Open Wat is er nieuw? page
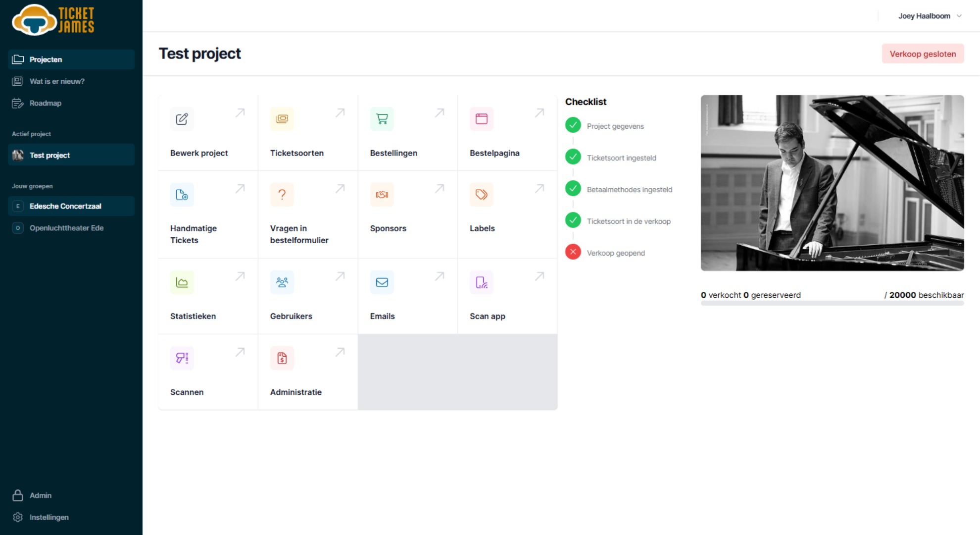980x535 pixels. click(71, 81)
